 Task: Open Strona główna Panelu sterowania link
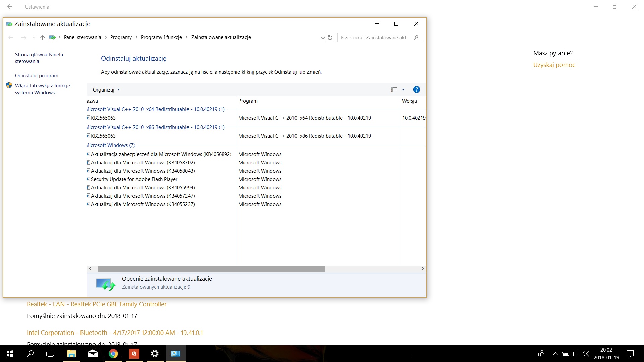pyautogui.click(x=39, y=58)
